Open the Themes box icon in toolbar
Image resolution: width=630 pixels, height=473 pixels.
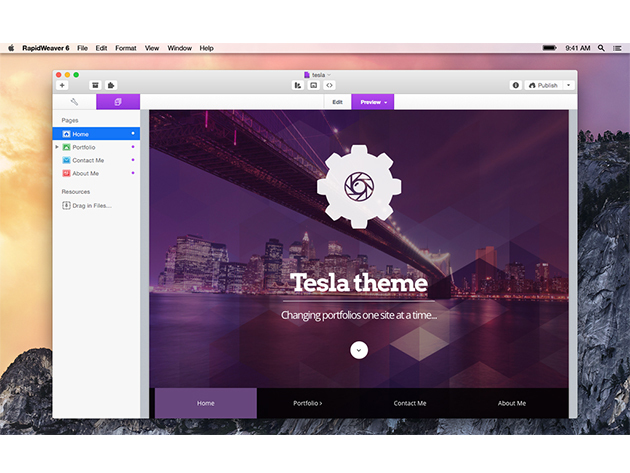point(95,85)
